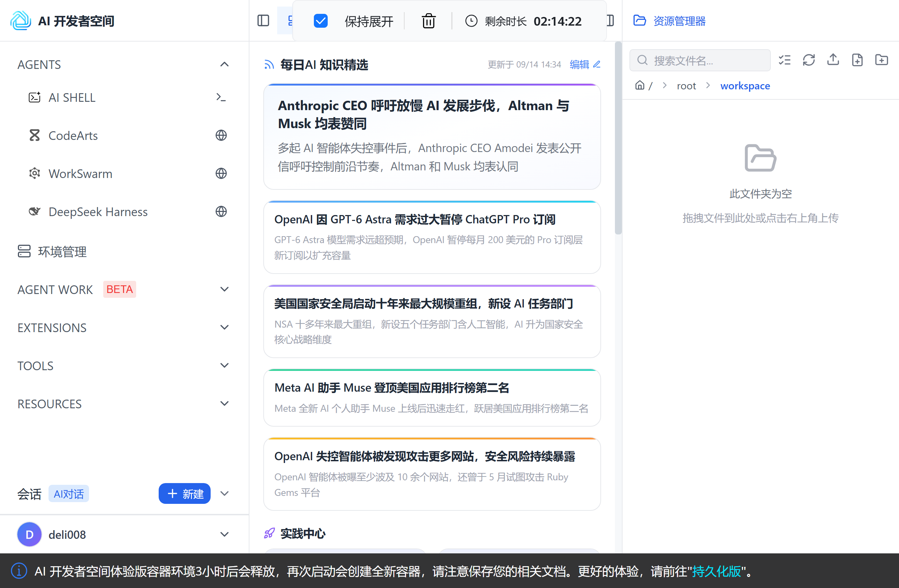Viewport: 899px width, 588px height.
Task: Expand the 会话 session list chevron
Action: [x=224, y=493]
